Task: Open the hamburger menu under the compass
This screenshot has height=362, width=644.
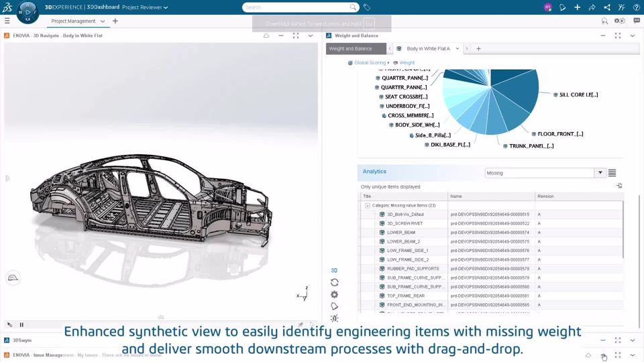Action: point(7,21)
